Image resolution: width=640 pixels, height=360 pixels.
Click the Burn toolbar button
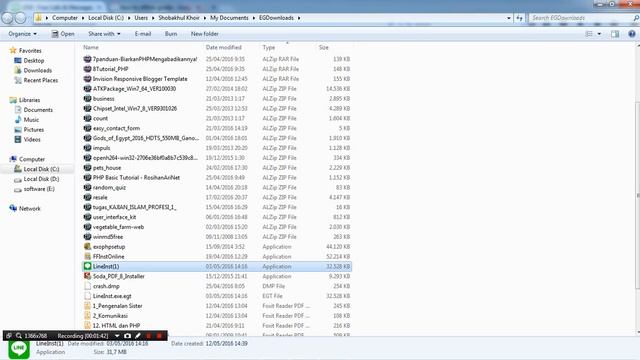171,34
